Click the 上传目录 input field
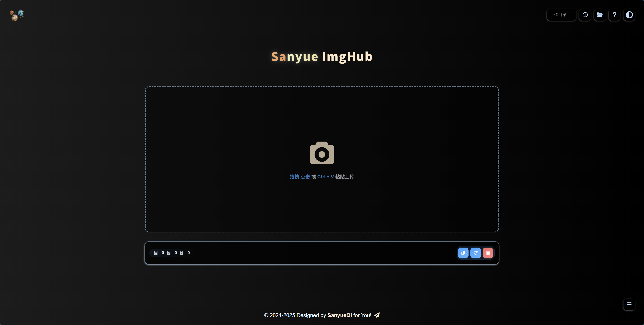This screenshot has width=644, height=325. coord(561,15)
